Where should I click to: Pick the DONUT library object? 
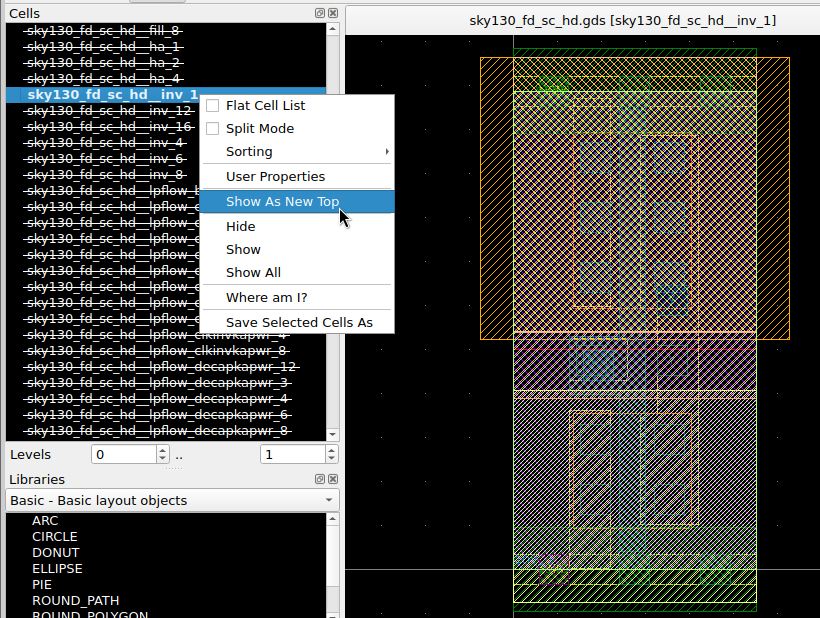[54, 552]
